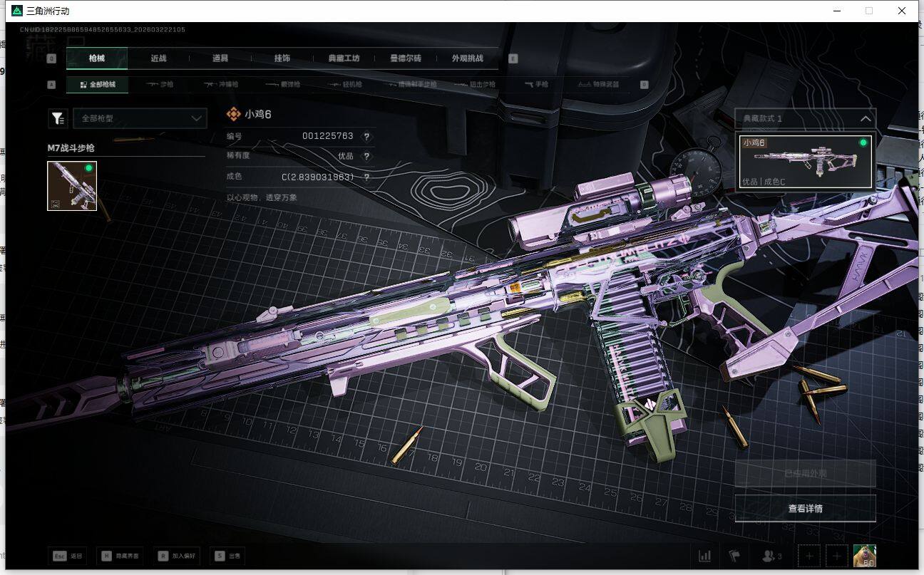Select the 全部枪械 category filter
This screenshot has height=575, width=924.
coord(98,84)
